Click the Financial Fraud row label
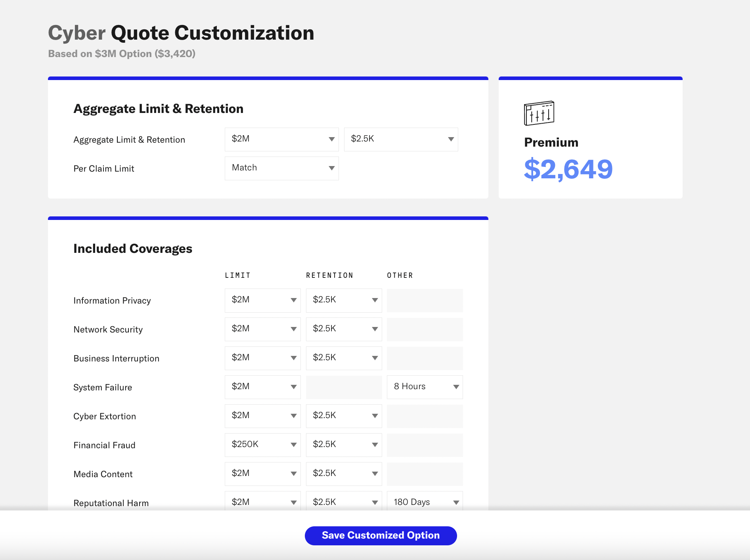The width and height of the screenshot is (750, 560). [104, 445]
